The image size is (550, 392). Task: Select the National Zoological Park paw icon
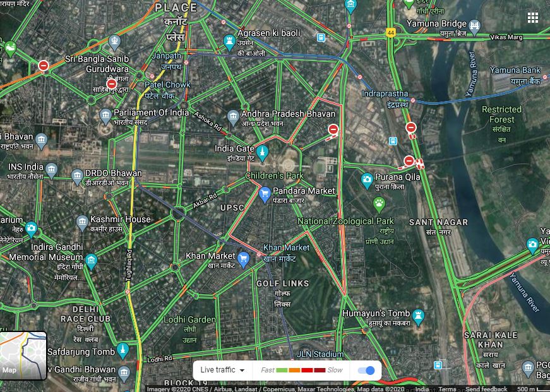click(379, 205)
